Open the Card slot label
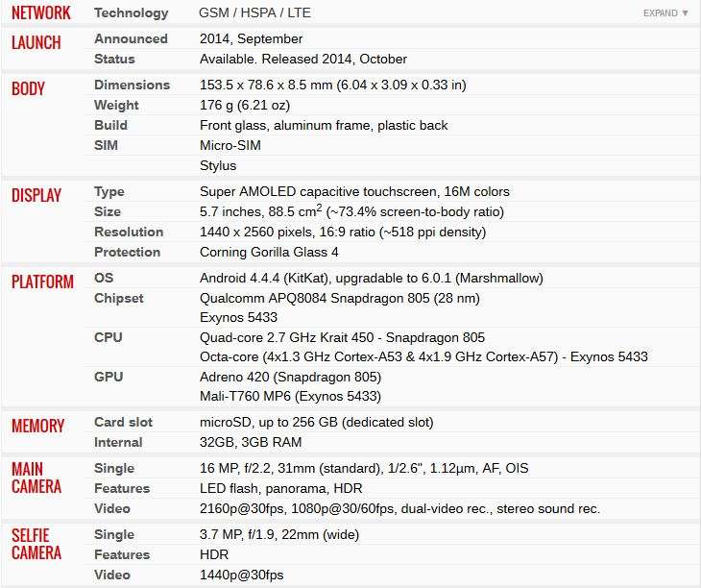This screenshot has height=588, width=701. pos(123,422)
